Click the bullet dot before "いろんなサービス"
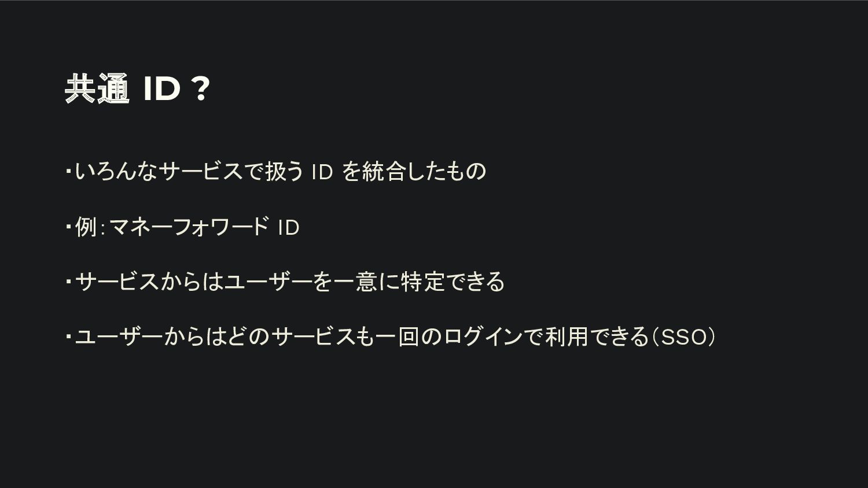The width and height of the screenshot is (868, 488). (x=68, y=171)
